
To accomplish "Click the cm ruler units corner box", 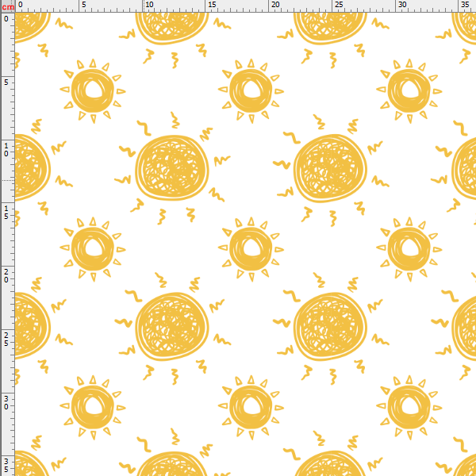I will 7,6.
